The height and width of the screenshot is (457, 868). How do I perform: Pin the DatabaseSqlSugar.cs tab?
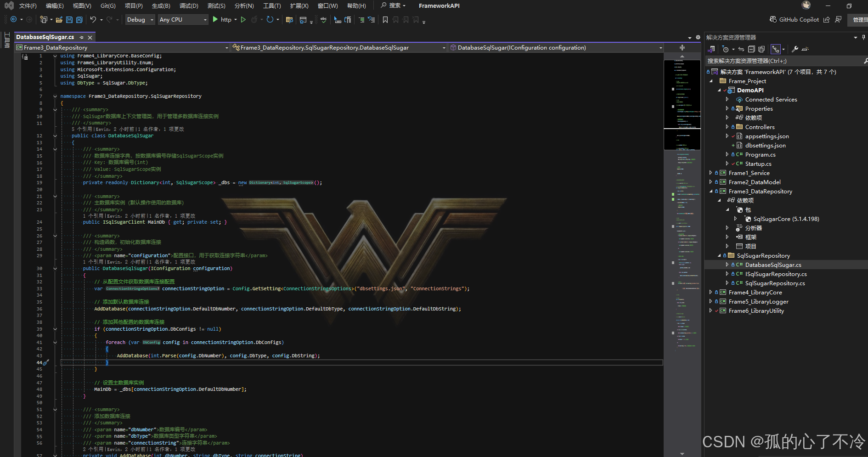(x=81, y=37)
